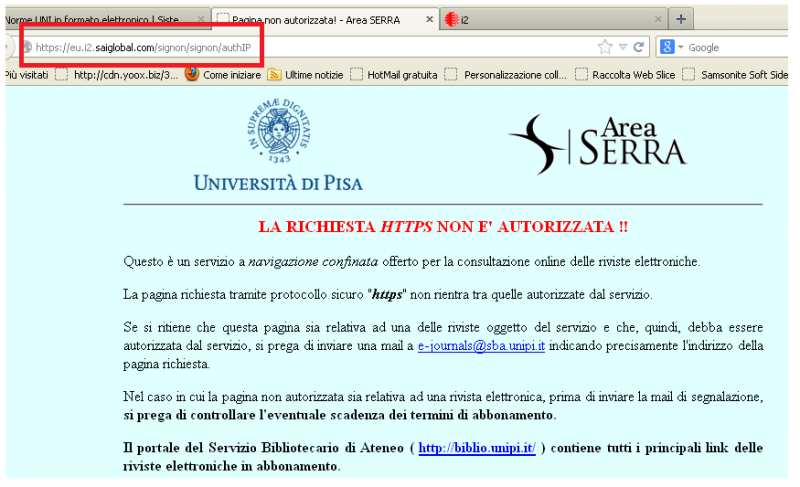This screenshot has width=800, height=487.
Task: Click the URL address bar field
Action: pyautogui.click(x=300, y=47)
